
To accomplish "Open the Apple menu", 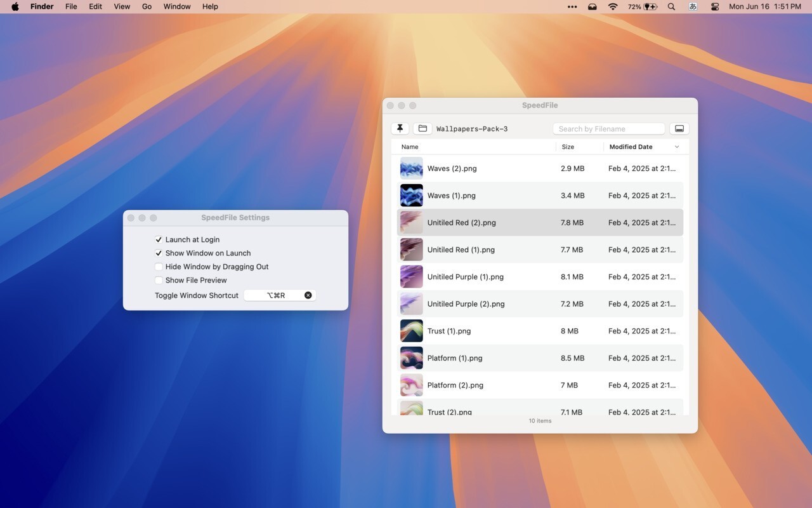I will [15, 6].
